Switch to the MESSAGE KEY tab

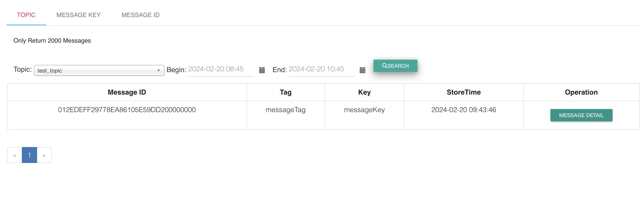[78, 15]
